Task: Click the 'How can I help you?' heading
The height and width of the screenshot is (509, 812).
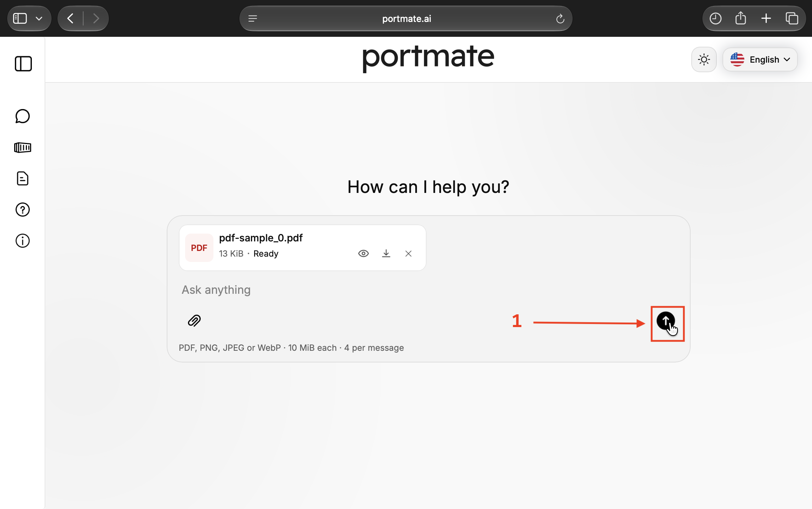Action: click(x=428, y=187)
